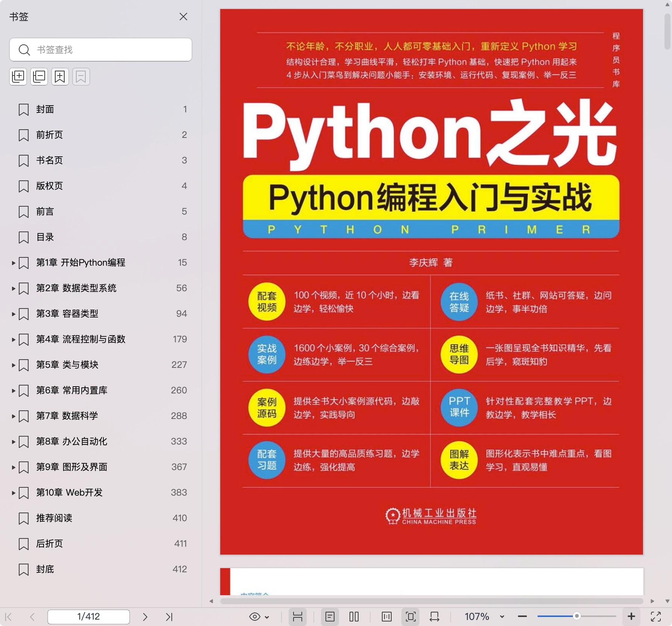The width and height of the screenshot is (672, 626).
Task: Go to the previous page
Action: (32, 617)
